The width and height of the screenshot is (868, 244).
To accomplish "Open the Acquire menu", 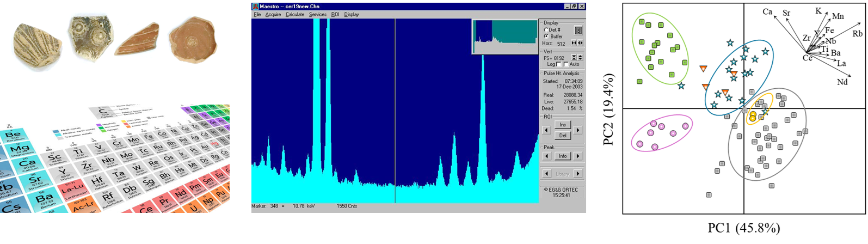I will pyautogui.click(x=273, y=15).
